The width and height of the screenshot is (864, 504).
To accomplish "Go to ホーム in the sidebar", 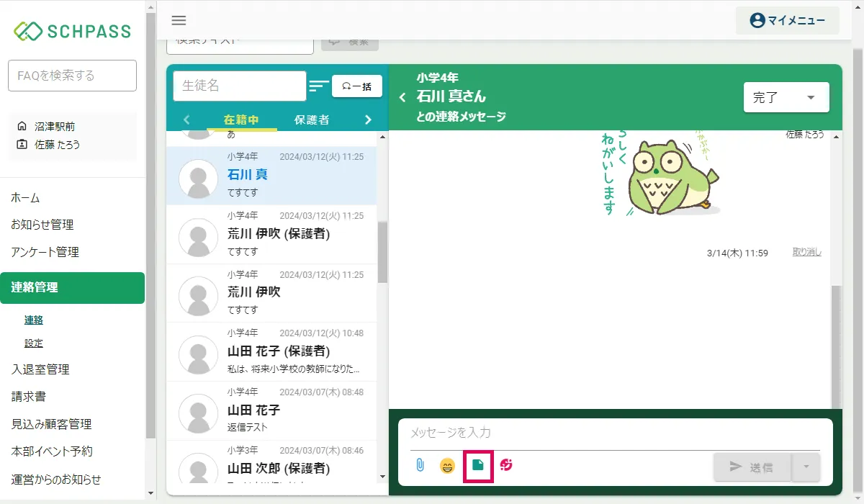I will point(25,197).
